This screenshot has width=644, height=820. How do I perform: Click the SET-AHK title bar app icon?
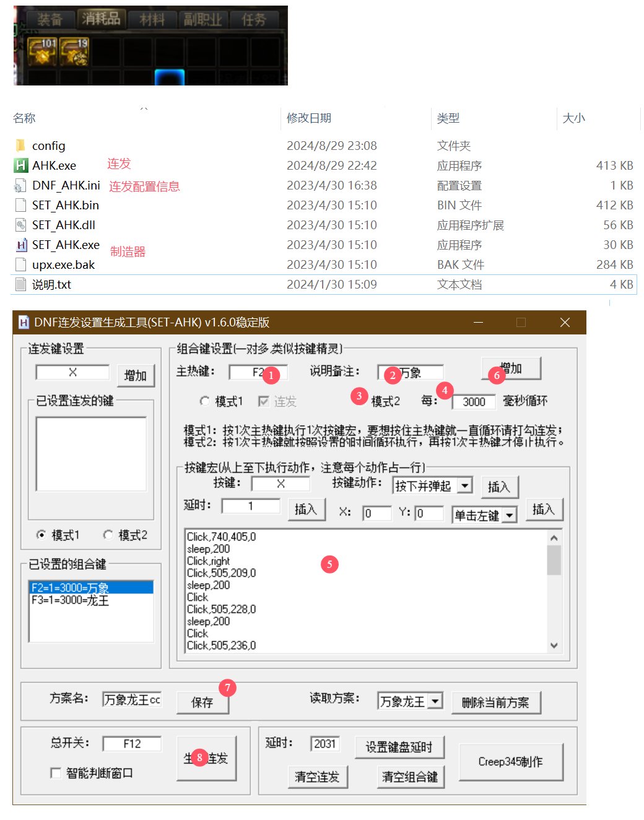[24, 322]
